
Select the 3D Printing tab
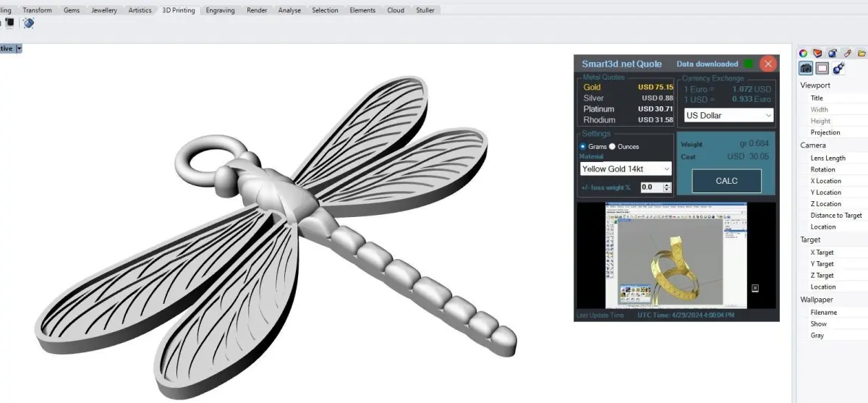179,10
